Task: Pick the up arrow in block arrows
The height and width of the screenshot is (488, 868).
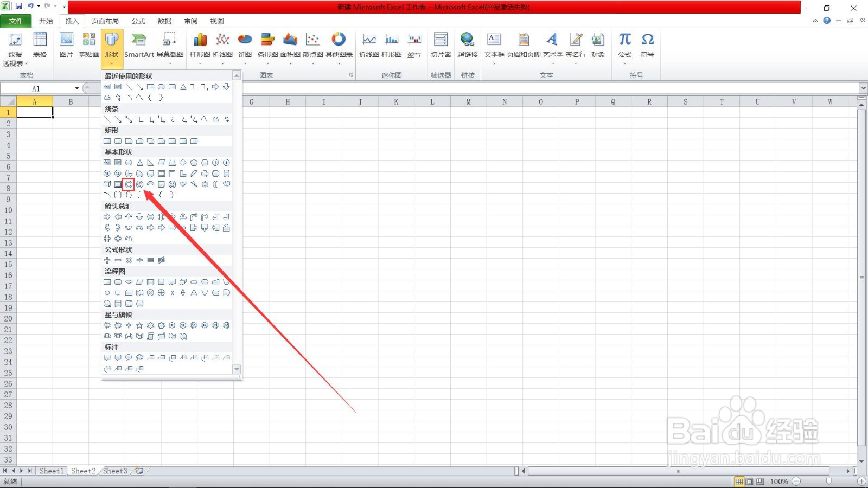Action: pyautogui.click(x=129, y=217)
